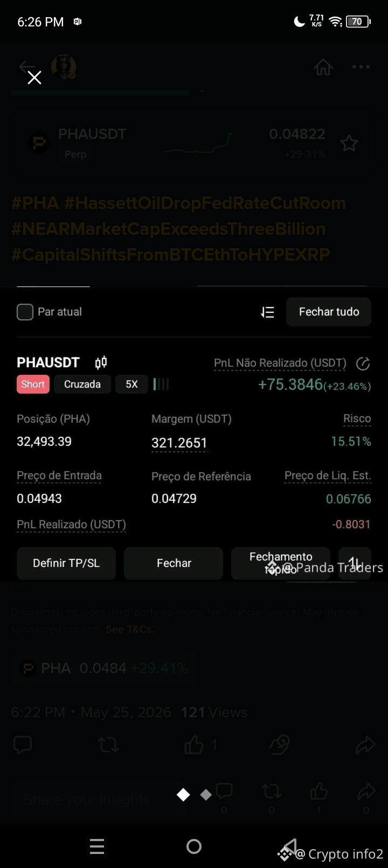Tap the Android home navigation circle

pyautogui.click(x=194, y=847)
